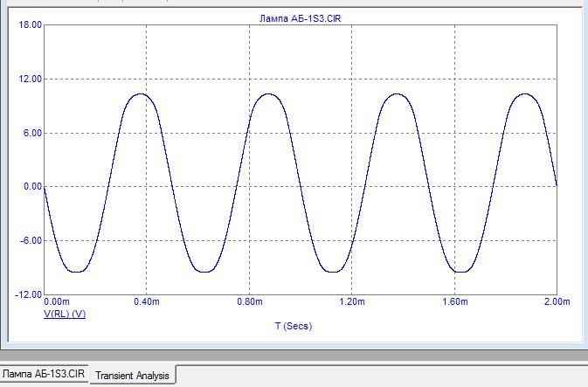Click the V(RL) (V) waveform label
The height and width of the screenshot is (387, 588).
point(65,313)
